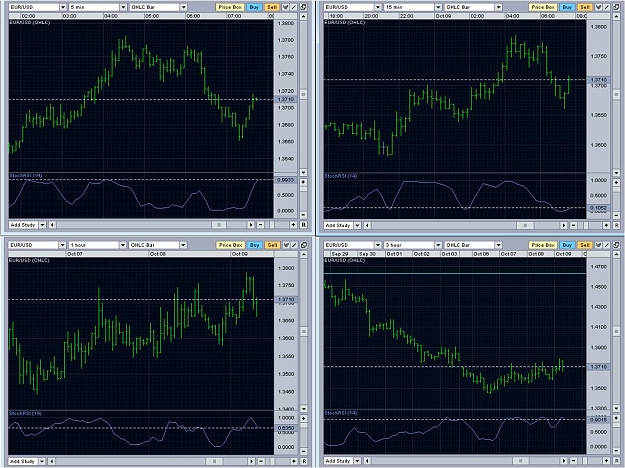Shrink StochRSI panel with minus in 5 min chart
Viewport: 625px width, 468px height.
303,215
